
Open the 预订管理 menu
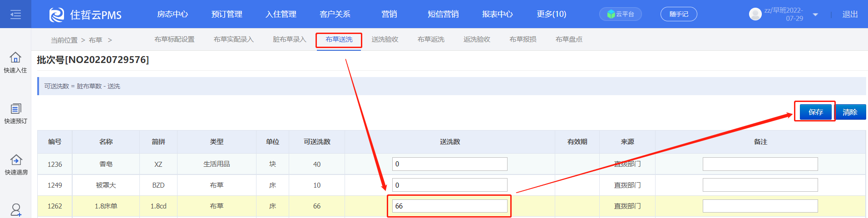(x=227, y=15)
